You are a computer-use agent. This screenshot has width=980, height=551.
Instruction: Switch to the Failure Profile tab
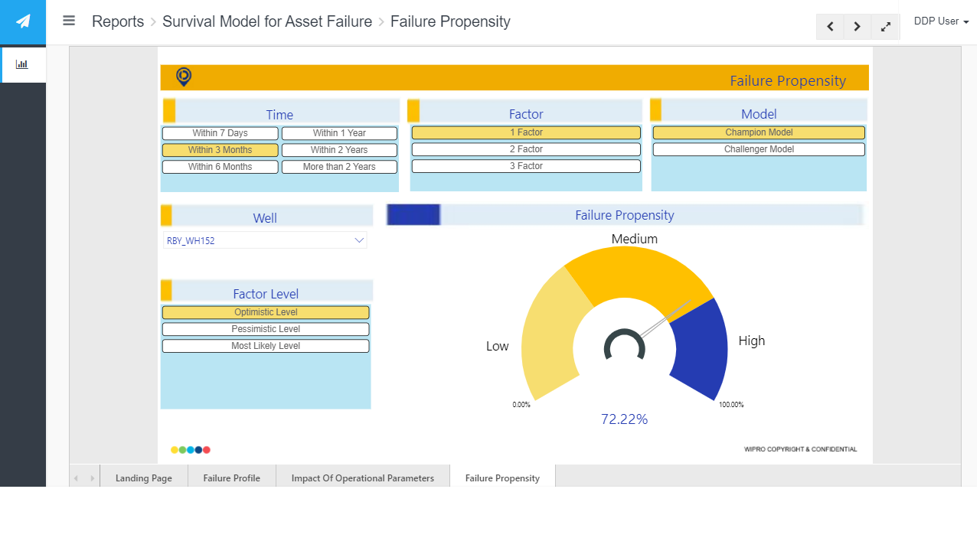click(x=232, y=478)
